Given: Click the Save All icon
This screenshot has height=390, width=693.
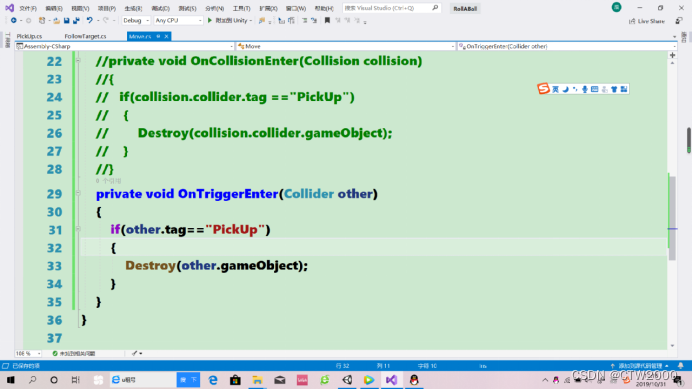Looking at the screenshot, I should (76, 20).
